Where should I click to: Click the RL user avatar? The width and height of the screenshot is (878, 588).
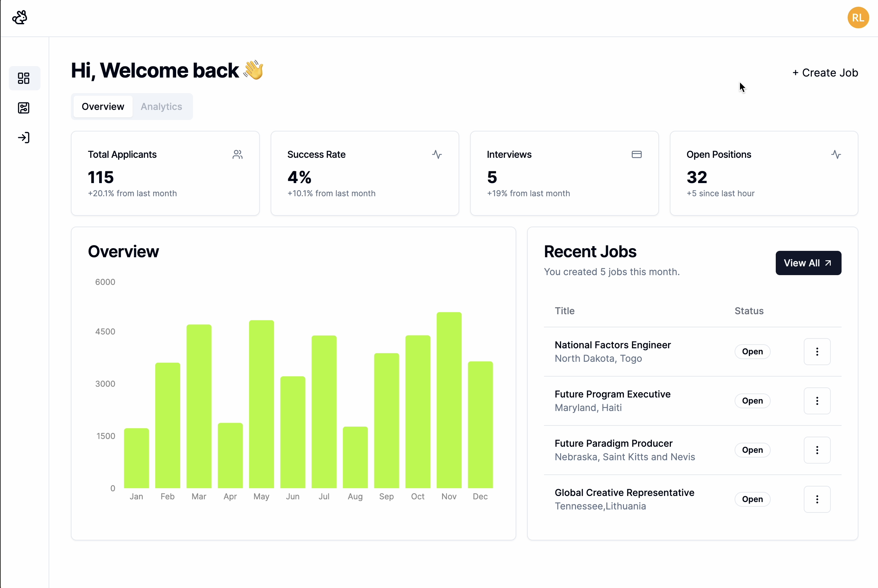point(858,18)
